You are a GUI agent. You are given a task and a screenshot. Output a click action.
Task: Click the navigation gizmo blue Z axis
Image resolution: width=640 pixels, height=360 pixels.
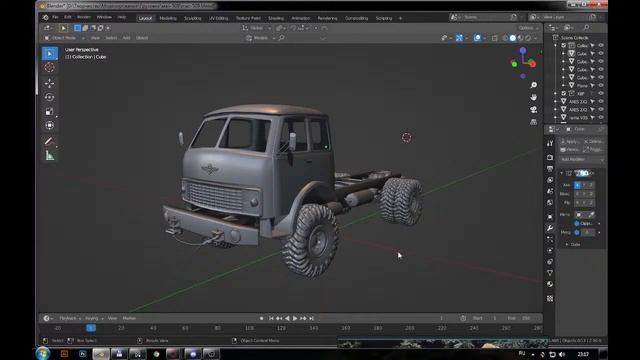click(523, 50)
